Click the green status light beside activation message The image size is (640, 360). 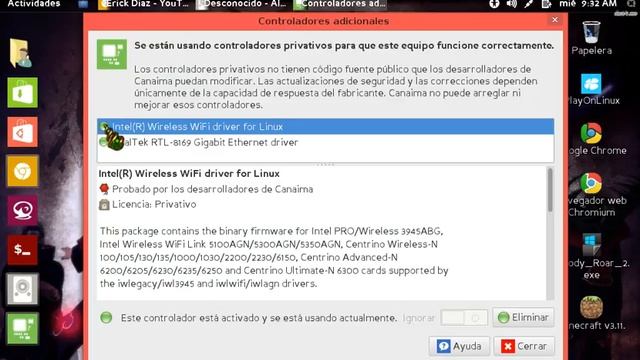pos(106,318)
